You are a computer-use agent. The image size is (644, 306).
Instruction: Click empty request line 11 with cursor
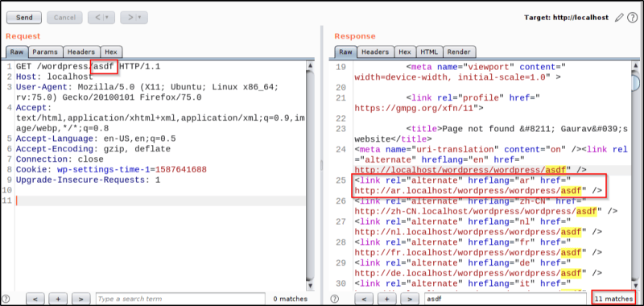pos(160,201)
